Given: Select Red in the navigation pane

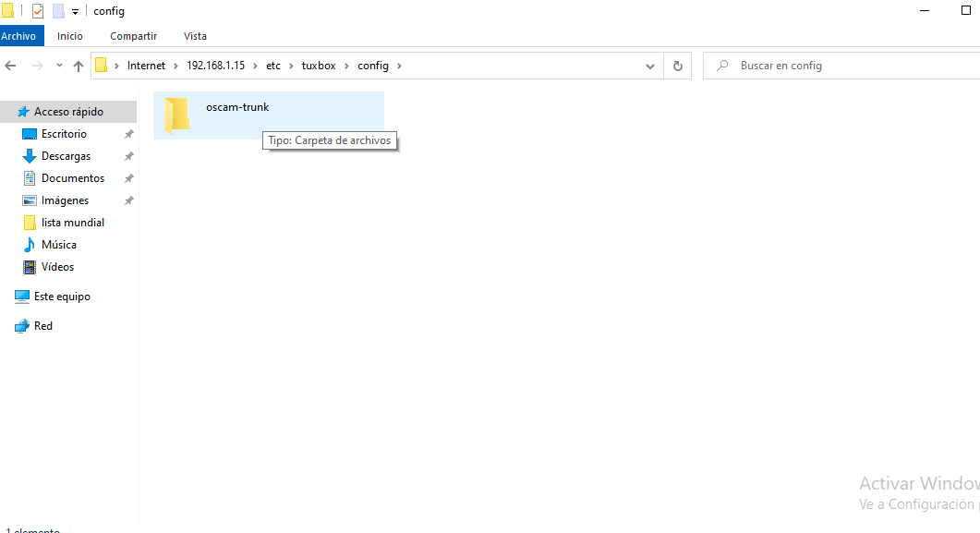Looking at the screenshot, I should [43, 326].
